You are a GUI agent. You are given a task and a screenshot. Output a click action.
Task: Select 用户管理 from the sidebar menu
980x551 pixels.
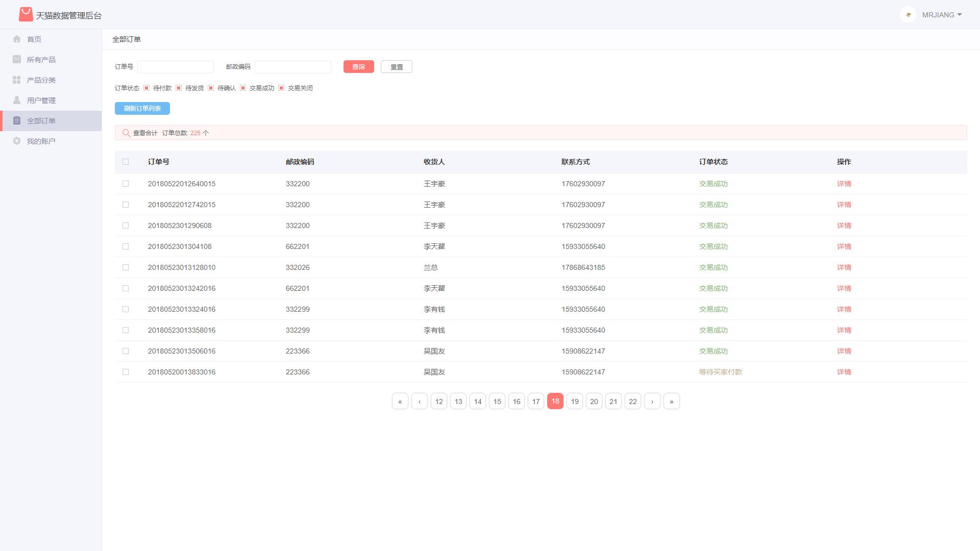click(41, 100)
